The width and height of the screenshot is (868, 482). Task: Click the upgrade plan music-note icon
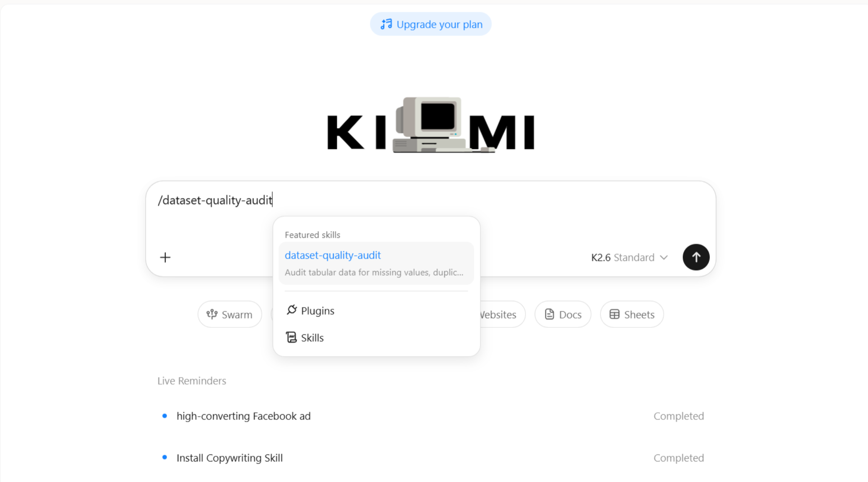386,24
